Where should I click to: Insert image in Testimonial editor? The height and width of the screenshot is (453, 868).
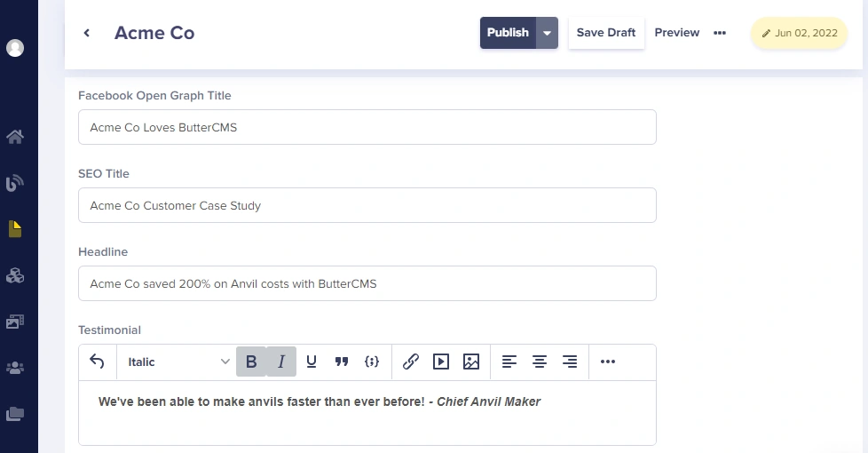(471, 362)
